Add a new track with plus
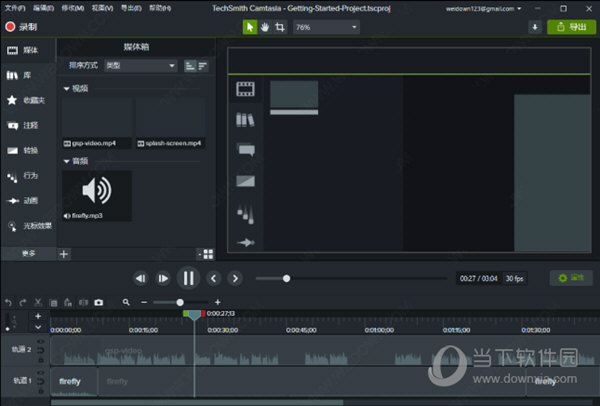 (38, 316)
